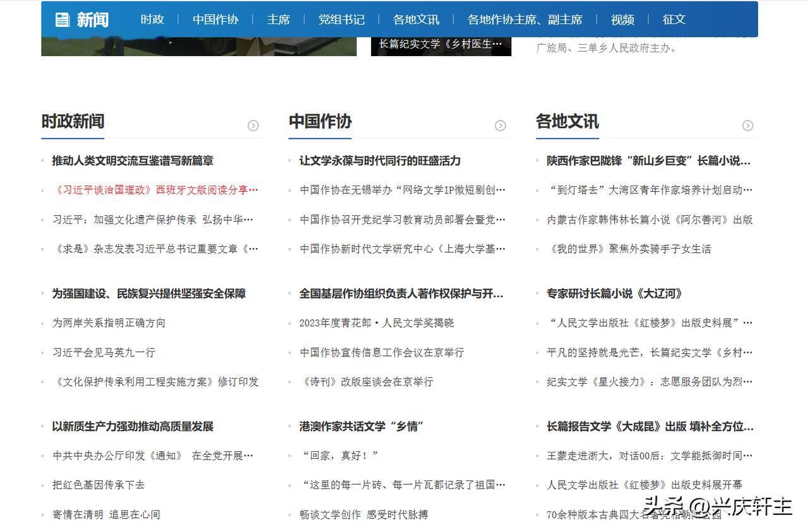Open article 寄情在清明 追思在心间
Viewport: 808px width, 532px height.
pyautogui.click(x=106, y=515)
